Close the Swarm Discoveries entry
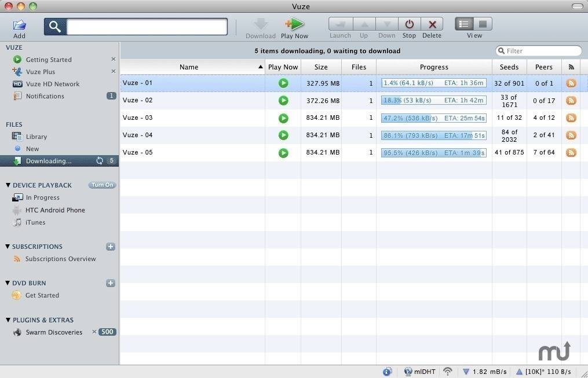Screen dimensions: 588x378 94,332
